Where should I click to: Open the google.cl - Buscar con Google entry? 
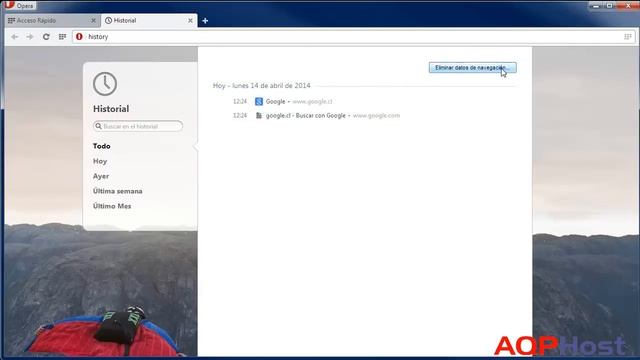(306, 116)
